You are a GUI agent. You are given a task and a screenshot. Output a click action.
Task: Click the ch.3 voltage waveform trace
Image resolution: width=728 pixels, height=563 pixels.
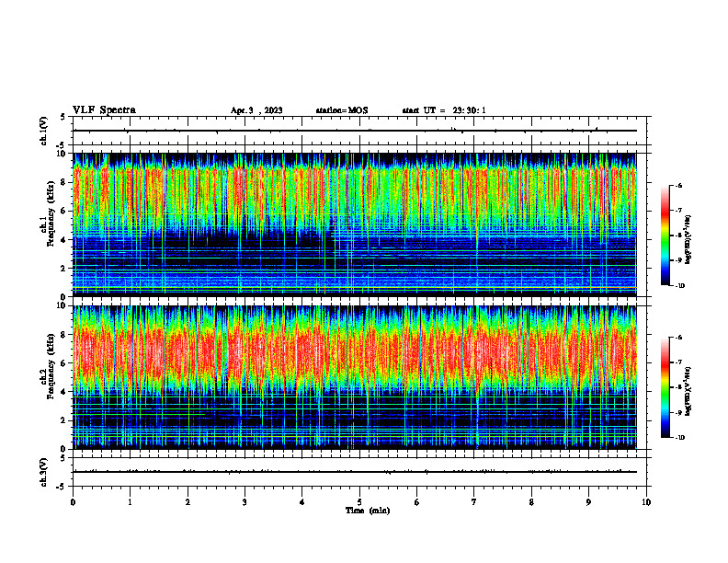(x=355, y=472)
